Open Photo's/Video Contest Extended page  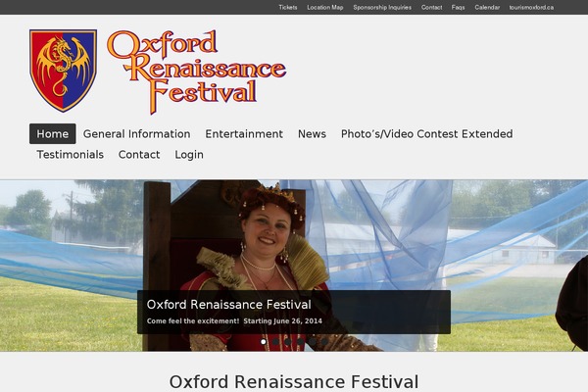[426, 134]
